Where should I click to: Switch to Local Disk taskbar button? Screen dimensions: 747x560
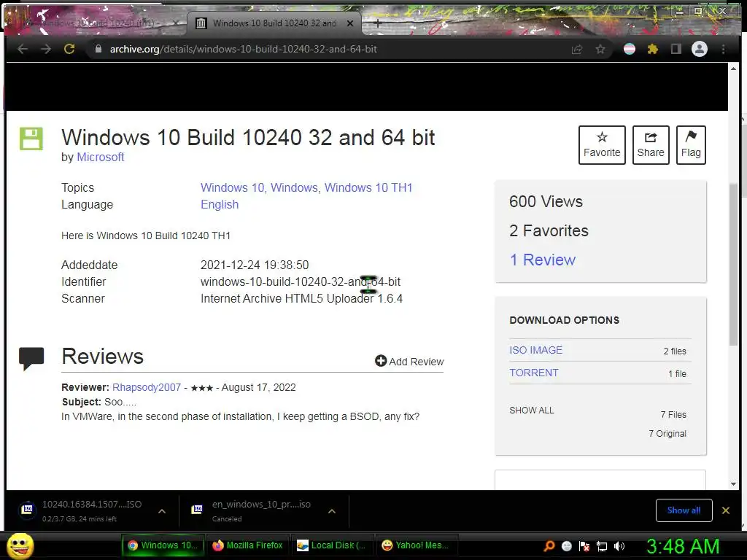tap(332, 545)
